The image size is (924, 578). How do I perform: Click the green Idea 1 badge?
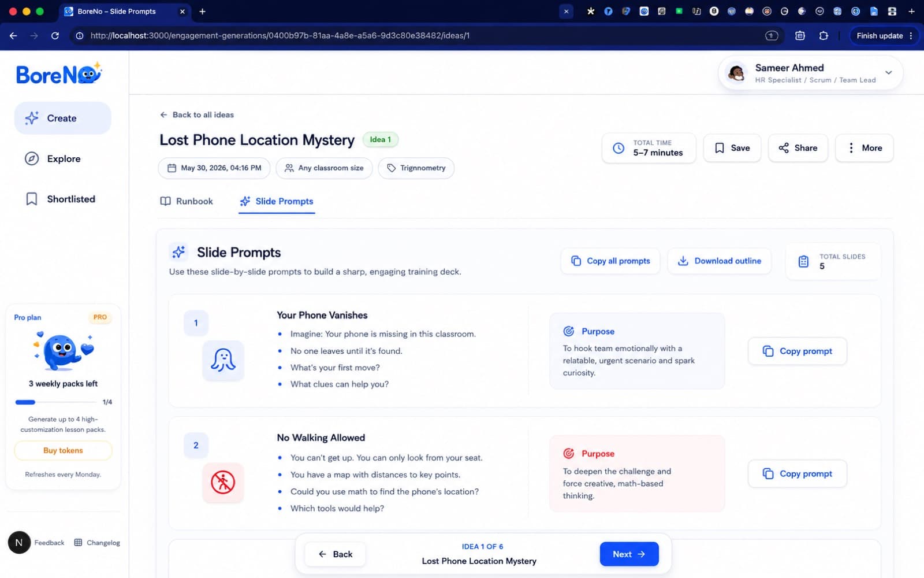380,139
